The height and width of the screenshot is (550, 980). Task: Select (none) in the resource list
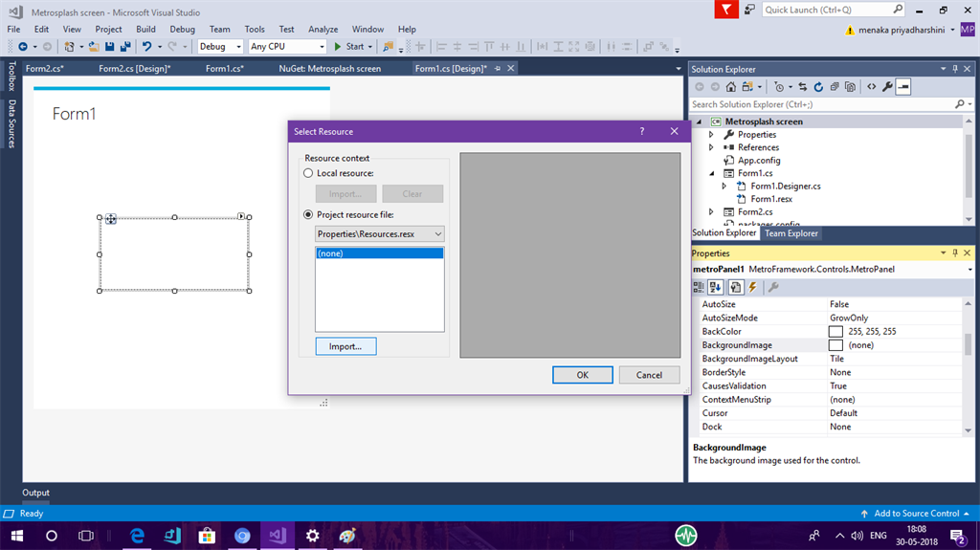[x=379, y=253]
